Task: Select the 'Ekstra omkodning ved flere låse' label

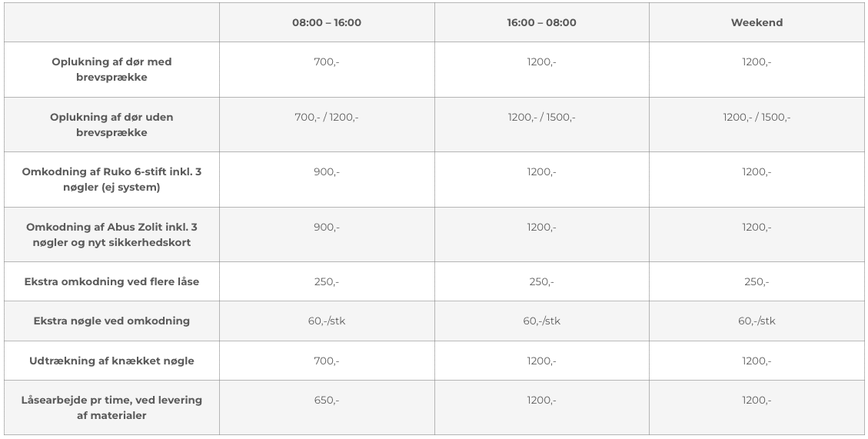Action: coord(111,282)
